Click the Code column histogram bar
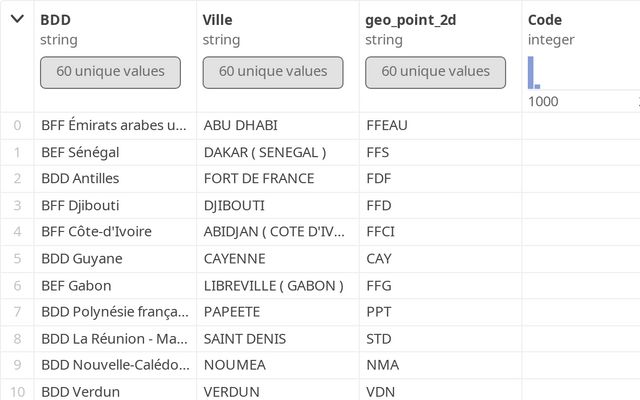Viewport: 640px width, 400px height. coord(531,72)
